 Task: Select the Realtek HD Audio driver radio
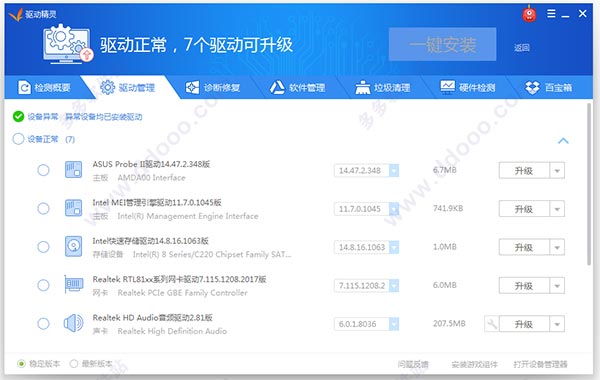(x=43, y=324)
